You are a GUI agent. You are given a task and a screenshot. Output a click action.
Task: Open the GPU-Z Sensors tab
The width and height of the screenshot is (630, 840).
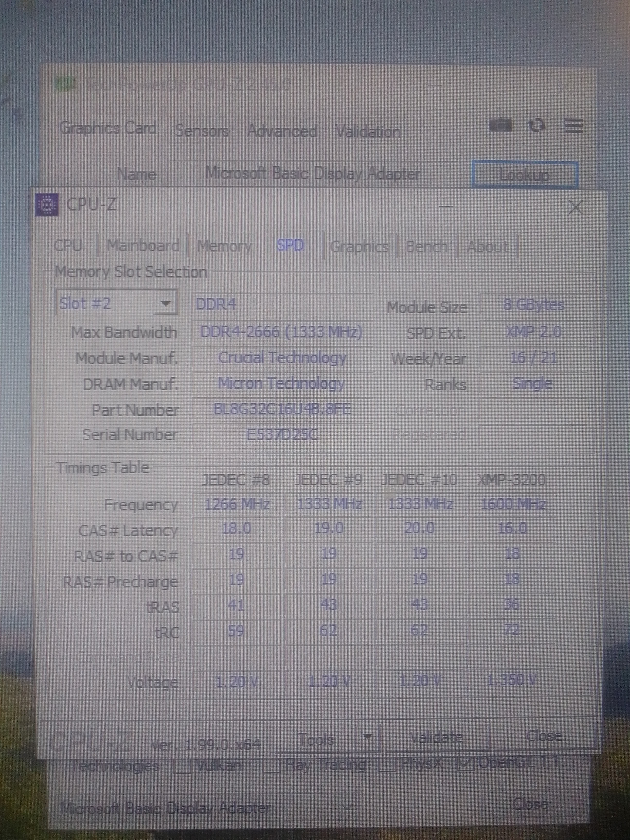[x=202, y=131]
